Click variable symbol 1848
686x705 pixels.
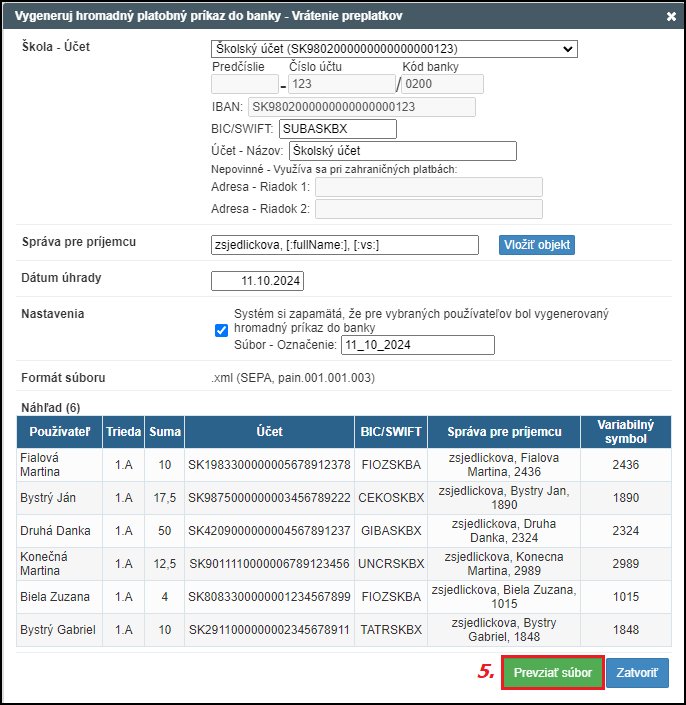pyautogui.click(x=626, y=629)
